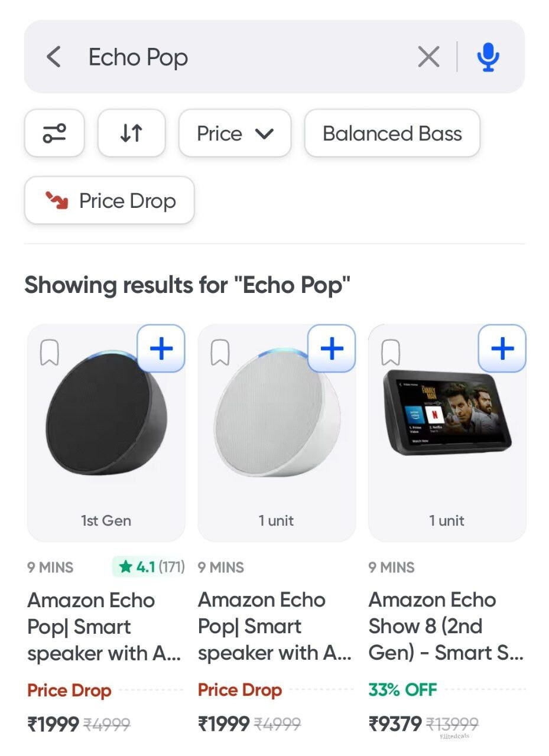
Task: Expand the Price dropdown filter
Action: tap(235, 133)
